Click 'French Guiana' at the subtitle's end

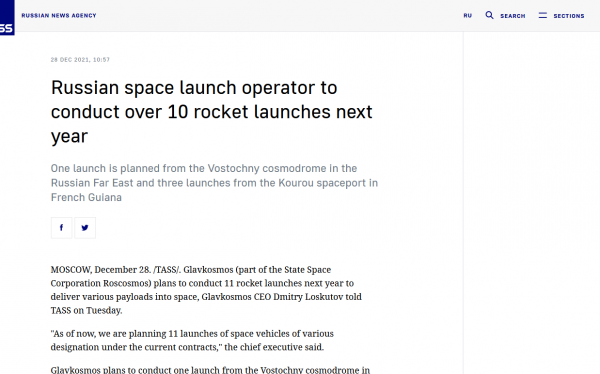point(86,198)
